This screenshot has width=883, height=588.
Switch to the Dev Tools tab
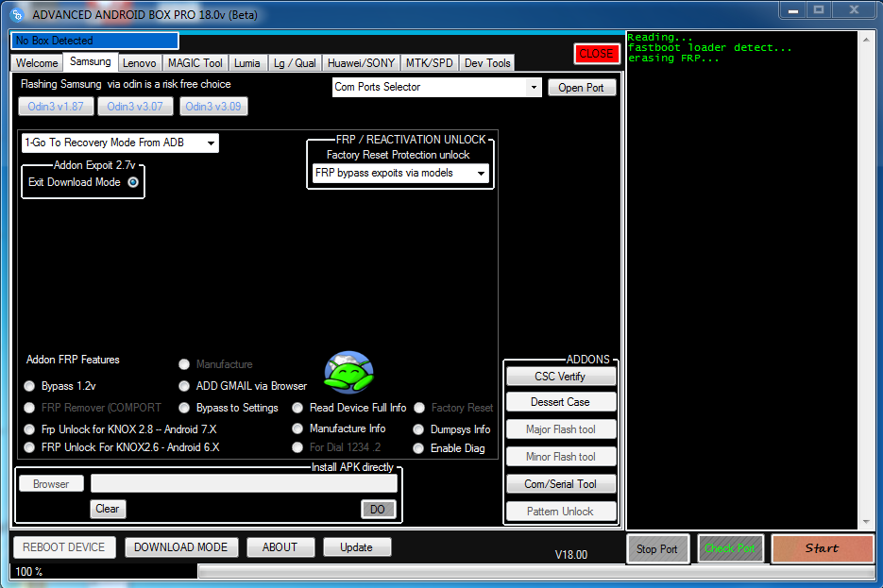pyautogui.click(x=487, y=63)
